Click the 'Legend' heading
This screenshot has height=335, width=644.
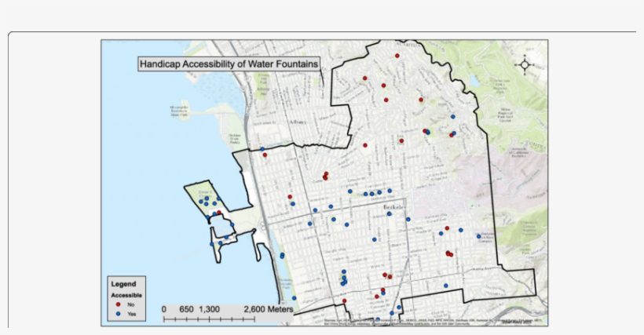(123, 284)
